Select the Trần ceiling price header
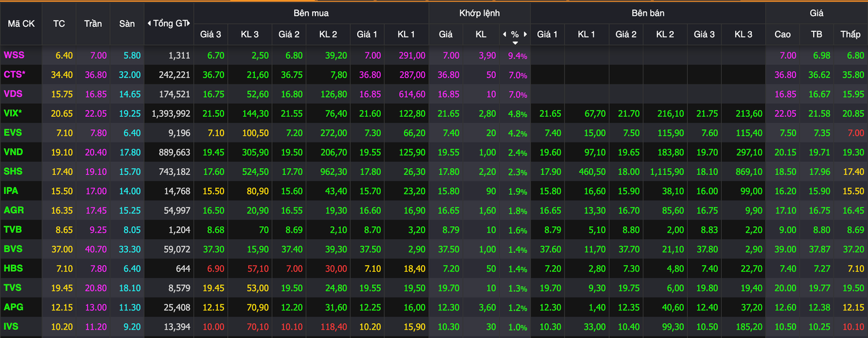The width and height of the screenshot is (868, 338). pos(93,24)
